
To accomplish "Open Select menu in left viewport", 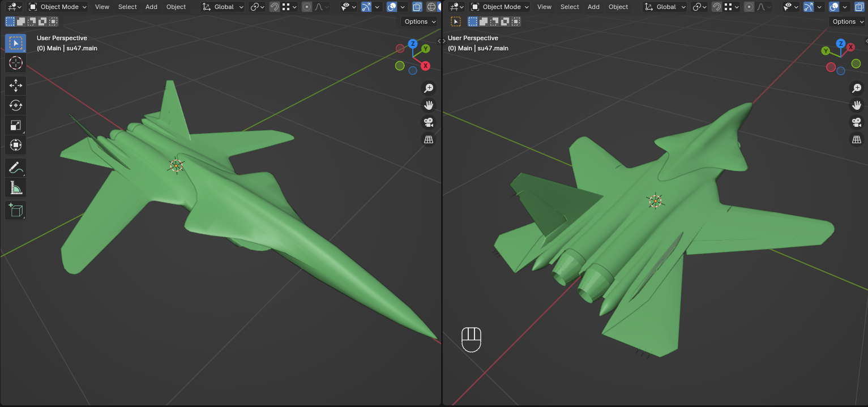I will coord(127,7).
